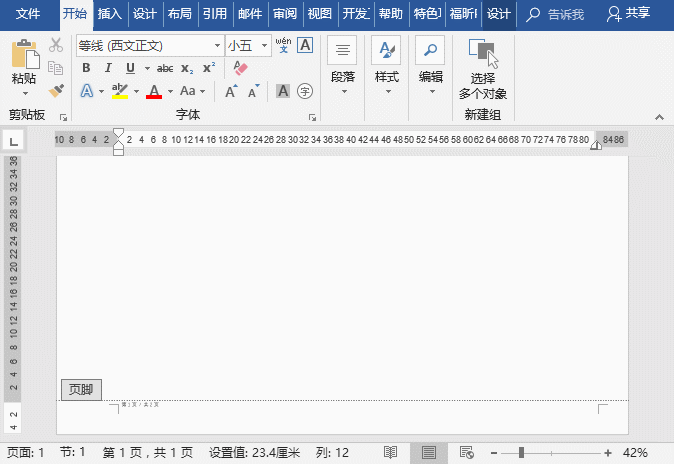Open the Paragraph (段落) group icon
Image resolution: width=674 pixels, height=464 pixels.
click(x=342, y=50)
